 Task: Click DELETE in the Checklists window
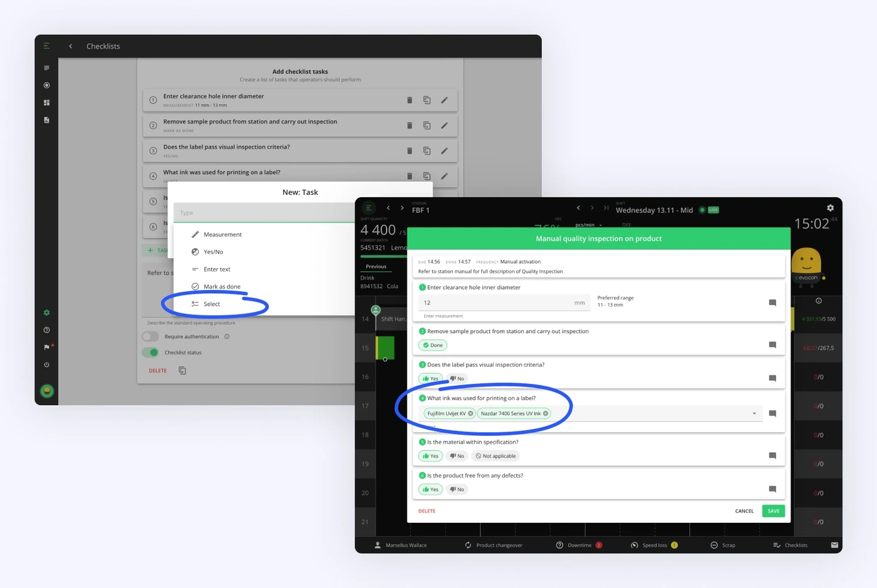158,371
